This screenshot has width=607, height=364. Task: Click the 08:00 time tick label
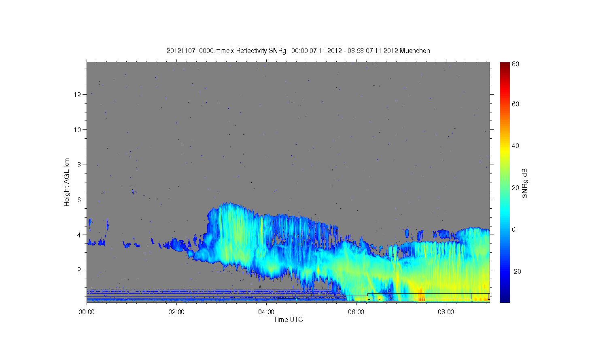click(x=446, y=312)
